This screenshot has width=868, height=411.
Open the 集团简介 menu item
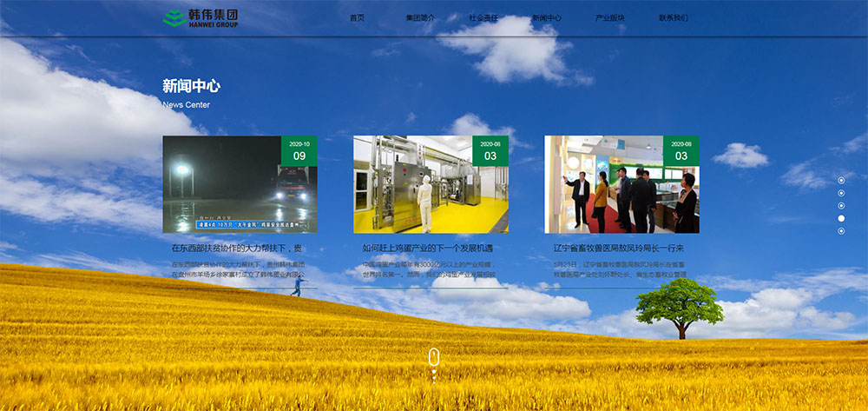(420, 17)
